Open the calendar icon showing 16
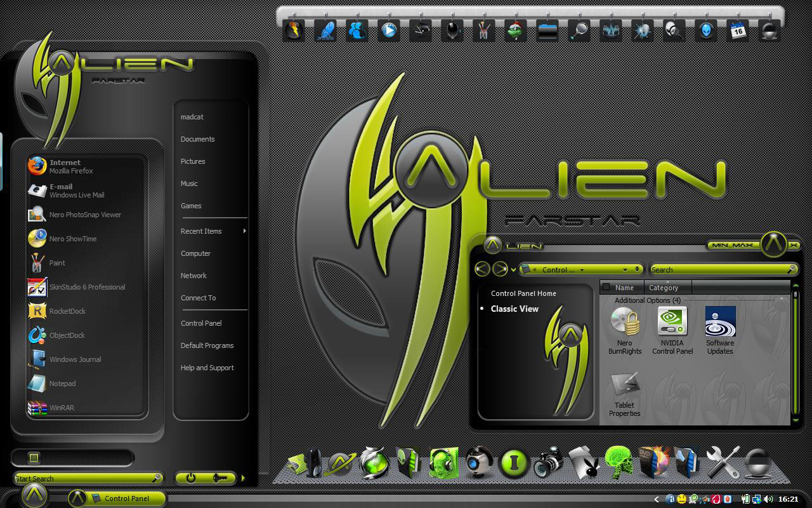 pyautogui.click(x=738, y=30)
